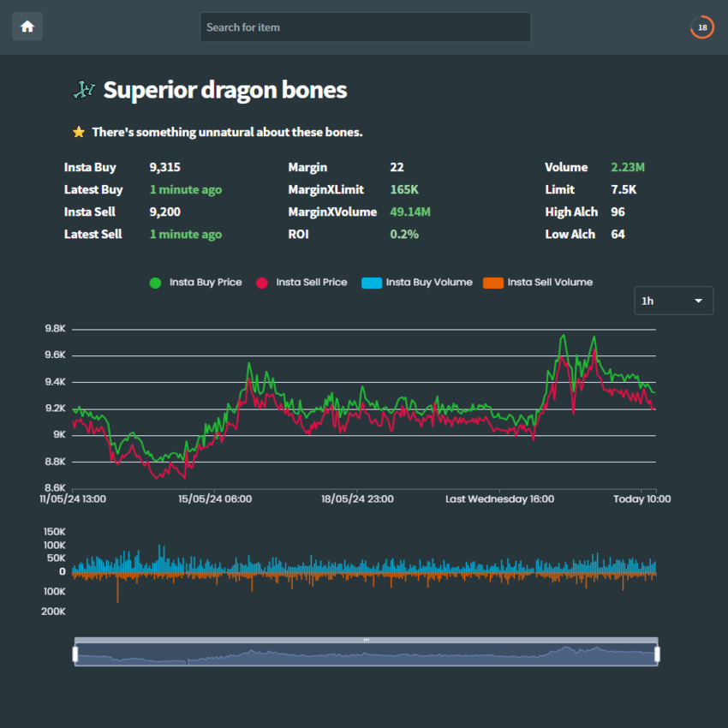Click the timeframe dropdown arrow

[698, 301]
